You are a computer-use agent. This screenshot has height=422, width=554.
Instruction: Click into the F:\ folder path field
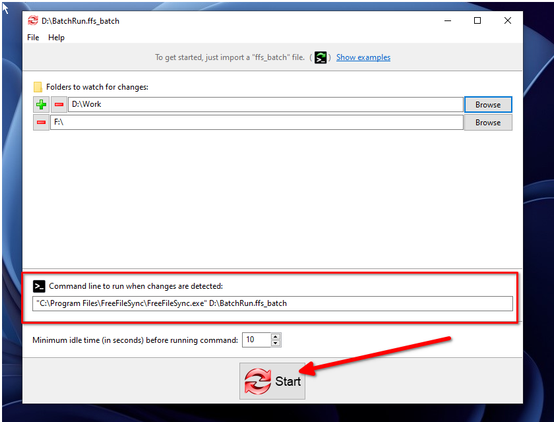click(x=257, y=122)
